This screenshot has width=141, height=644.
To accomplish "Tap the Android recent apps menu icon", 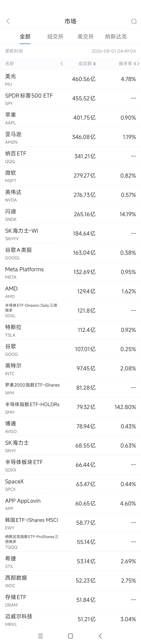I will (x=40, y=636).
